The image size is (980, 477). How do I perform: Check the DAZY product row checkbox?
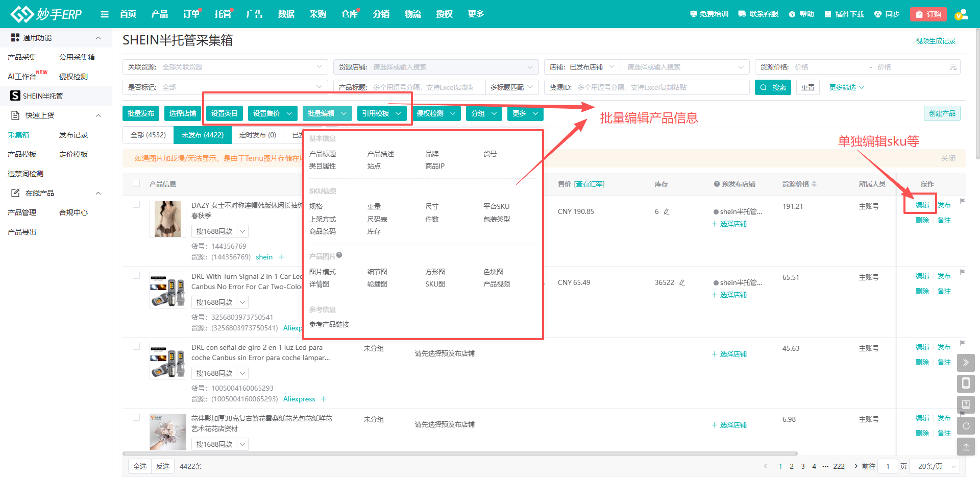pos(136,204)
